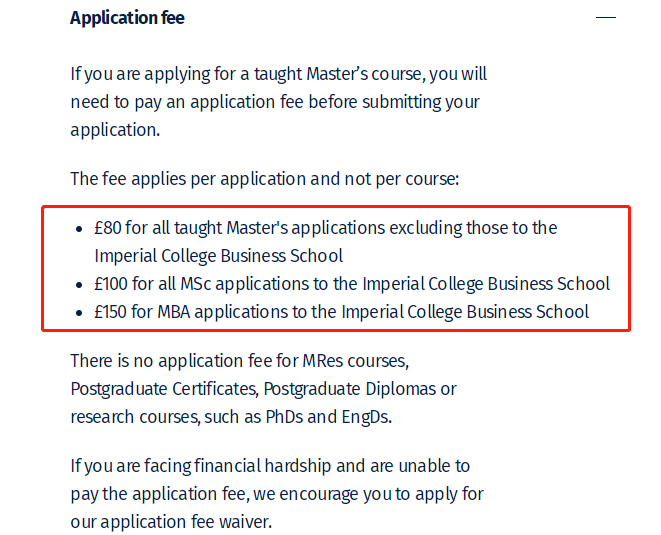The image size is (661, 535).
Task: Click the £100 amount in second bullet
Action: tap(111, 284)
